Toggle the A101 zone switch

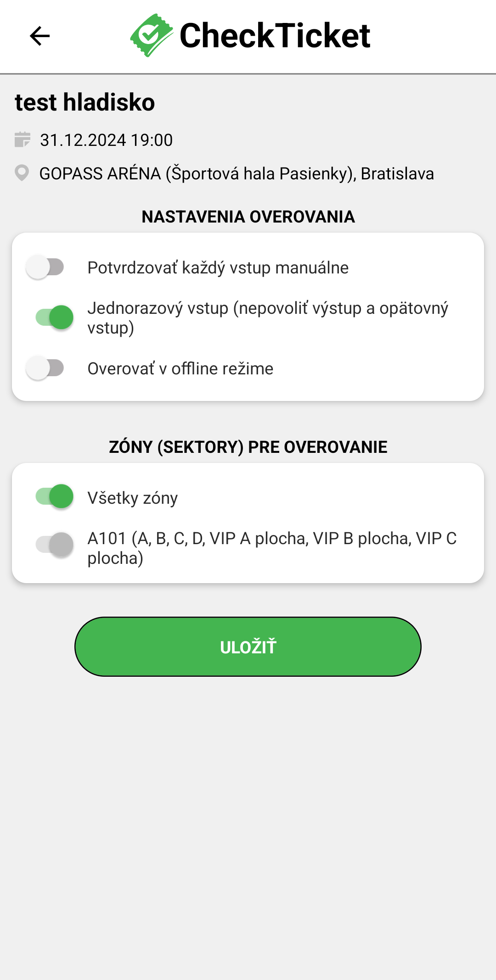click(55, 545)
